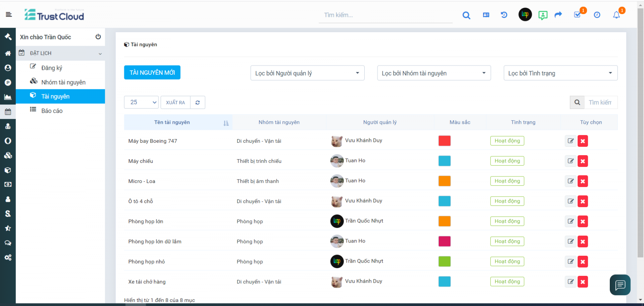This screenshot has height=306, width=644.
Task: Delete the Micro - Loa resource
Action: (x=582, y=181)
